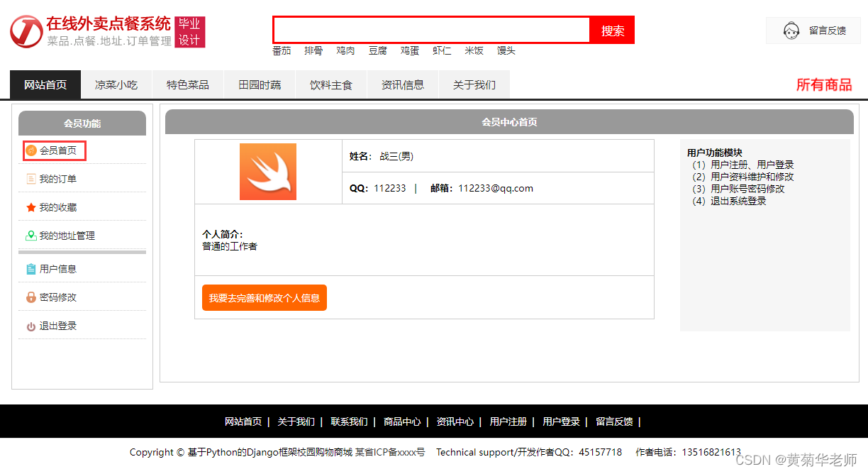The height and width of the screenshot is (474, 868).
Task: Click footer 用户注册 link
Action: (508, 421)
